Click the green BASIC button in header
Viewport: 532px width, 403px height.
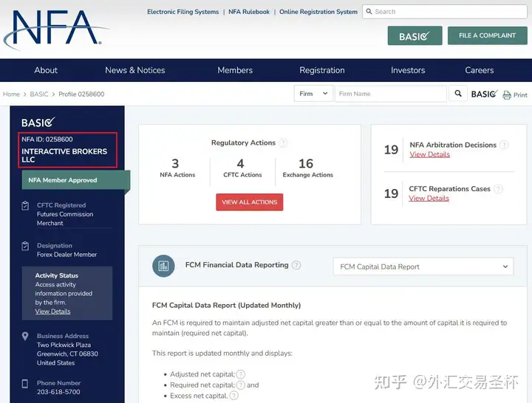[x=415, y=35]
